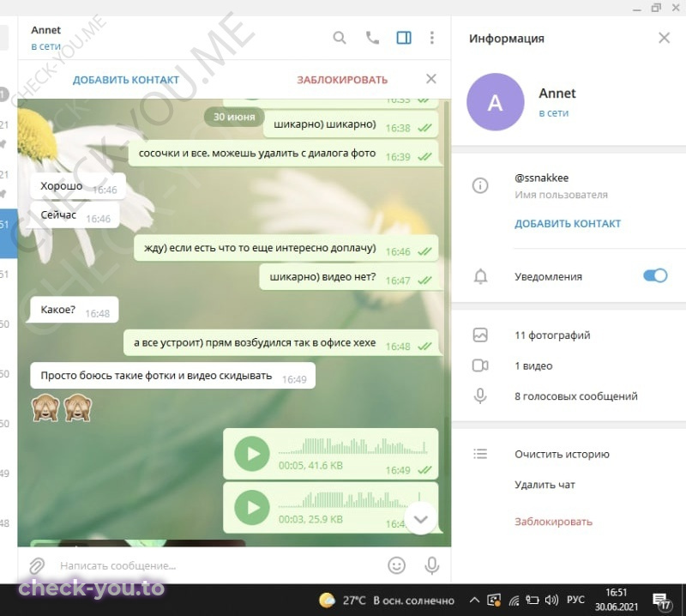Click Annet name in the chat header

click(45, 30)
